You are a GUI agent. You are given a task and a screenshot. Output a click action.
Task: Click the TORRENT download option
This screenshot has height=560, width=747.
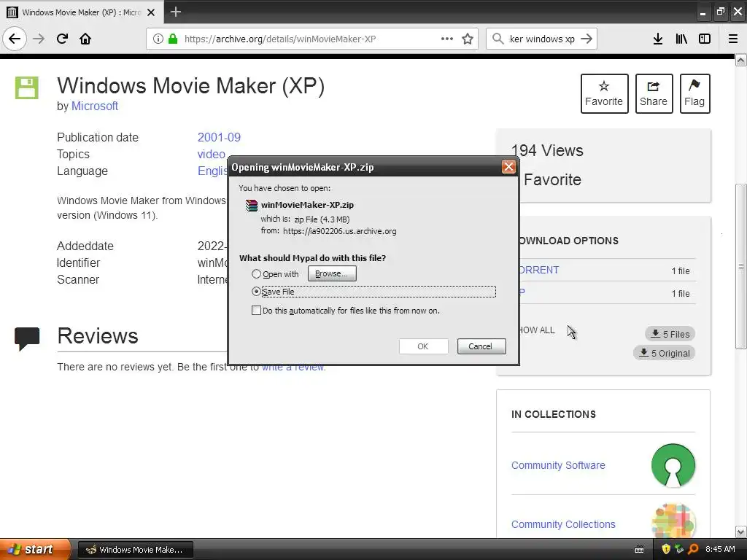point(539,270)
